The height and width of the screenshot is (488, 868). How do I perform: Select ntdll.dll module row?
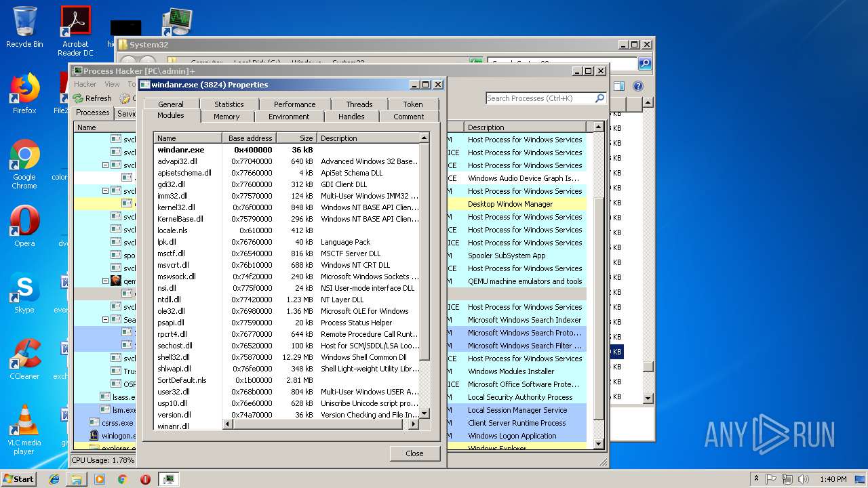pyautogui.click(x=288, y=300)
